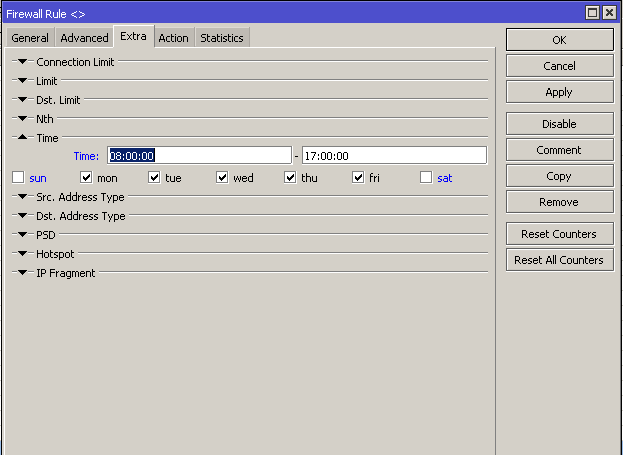This screenshot has height=455, width=623.
Task: Uncheck the thu day checkbox
Action: [x=290, y=177]
